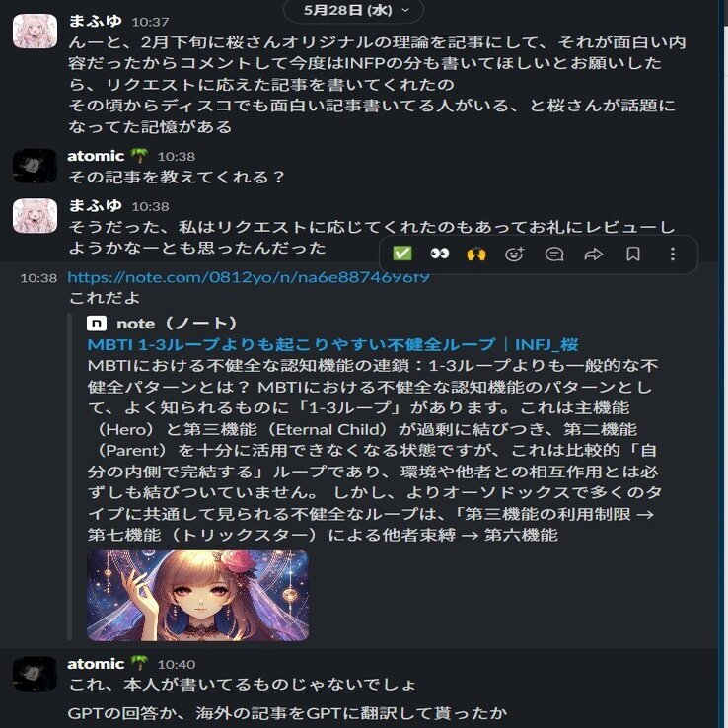The height and width of the screenshot is (728, 728).
Task: Open the note.com/0812yo article link
Action: coord(249,277)
